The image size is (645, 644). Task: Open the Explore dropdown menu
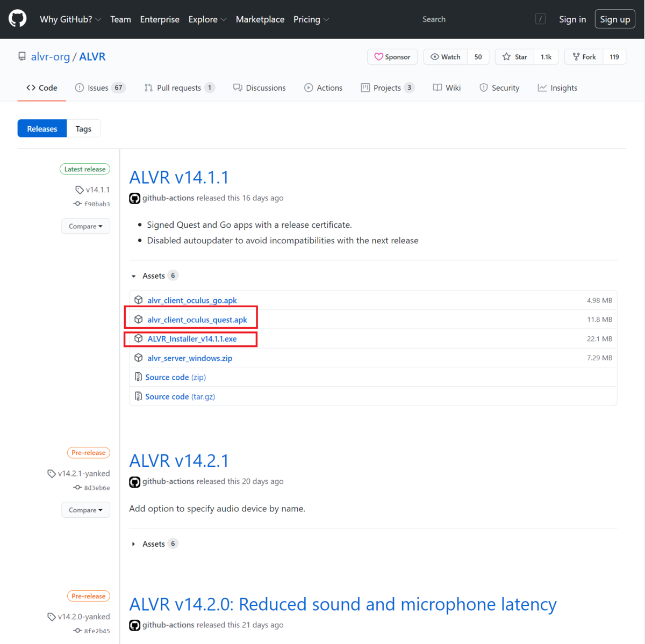click(x=207, y=19)
